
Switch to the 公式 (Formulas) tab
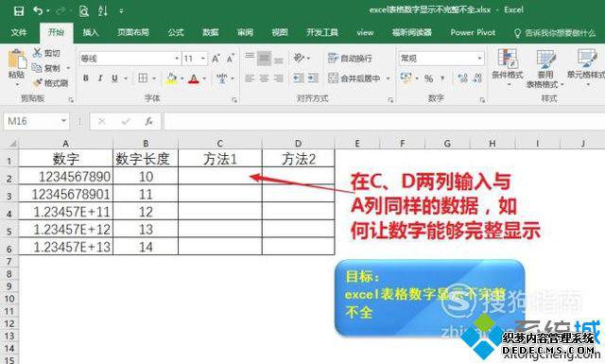pos(176,32)
